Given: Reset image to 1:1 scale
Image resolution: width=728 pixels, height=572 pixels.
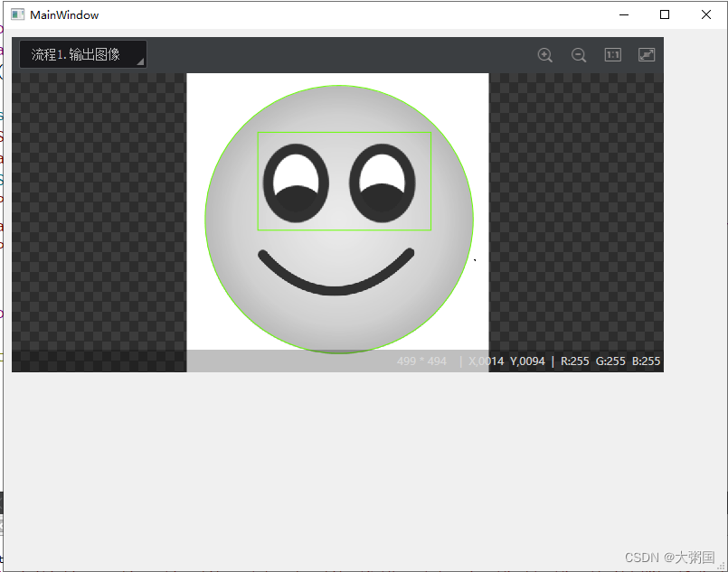Looking at the screenshot, I should pos(613,55).
